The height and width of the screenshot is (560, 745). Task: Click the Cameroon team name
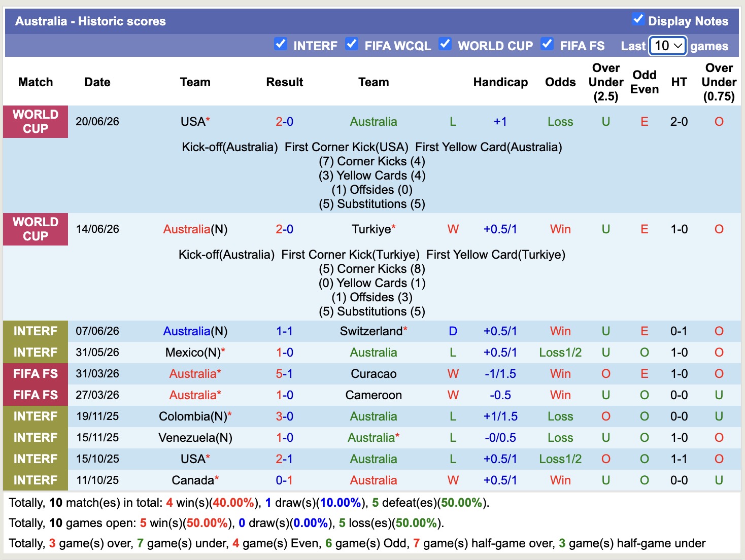point(374,395)
